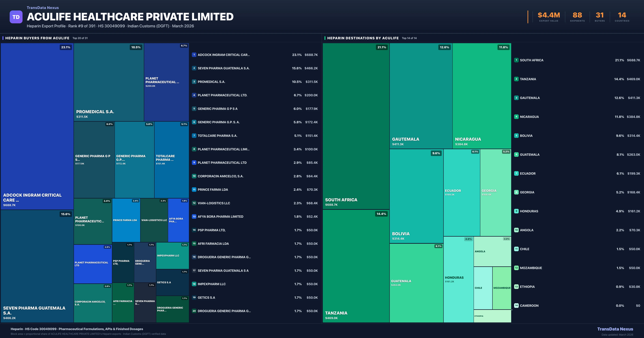Click the Top 14 of 14 label

(x=409, y=38)
